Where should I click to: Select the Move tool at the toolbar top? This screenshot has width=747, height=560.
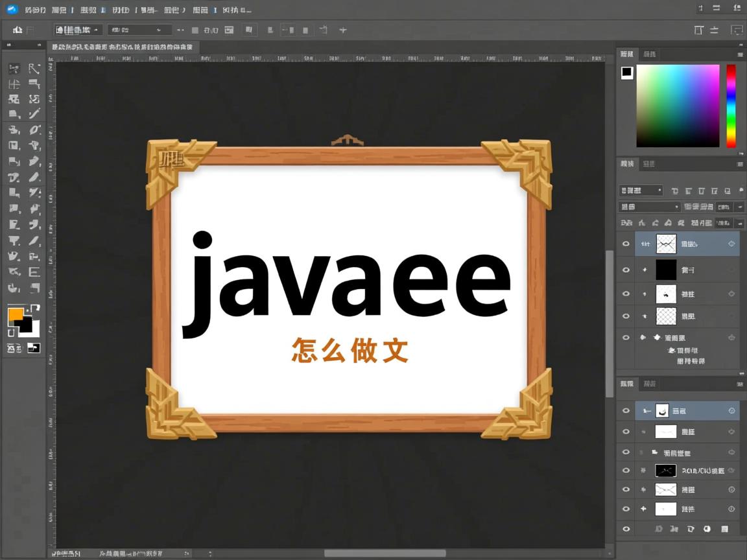pos(13,68)
